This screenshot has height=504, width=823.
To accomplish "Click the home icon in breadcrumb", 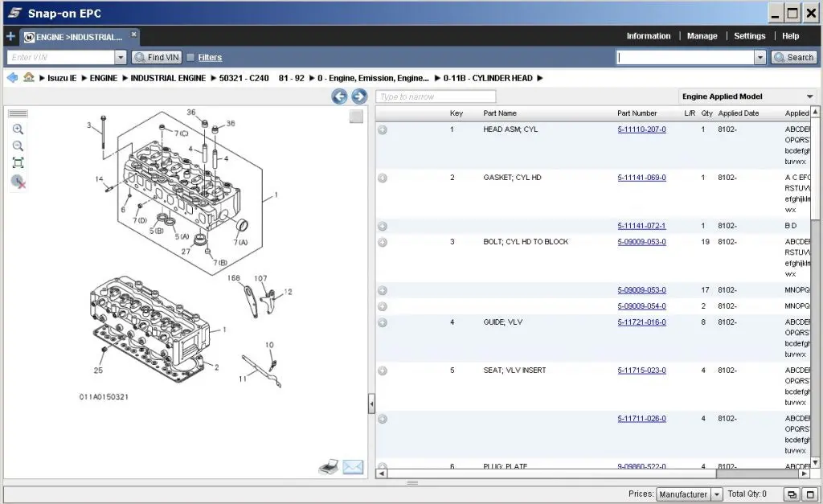I will pyautogui.click(x=29, y=77).
